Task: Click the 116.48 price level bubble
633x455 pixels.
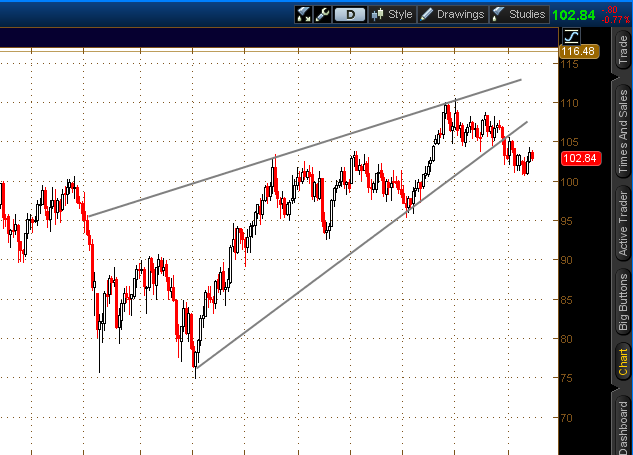Action: coord(579,52)
